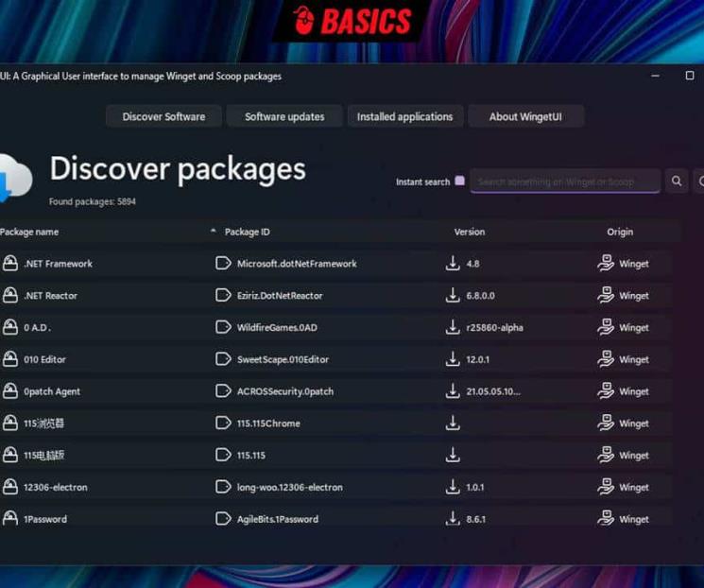This screenshot has width=704, height=588.
Task: Click the tag icon next to AgileBits.1Password
Action: click(223, 519)
